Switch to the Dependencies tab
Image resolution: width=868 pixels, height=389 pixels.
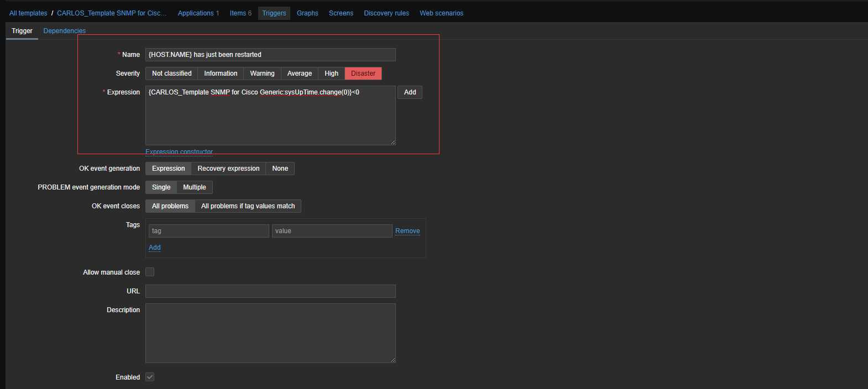pos(64,31)
